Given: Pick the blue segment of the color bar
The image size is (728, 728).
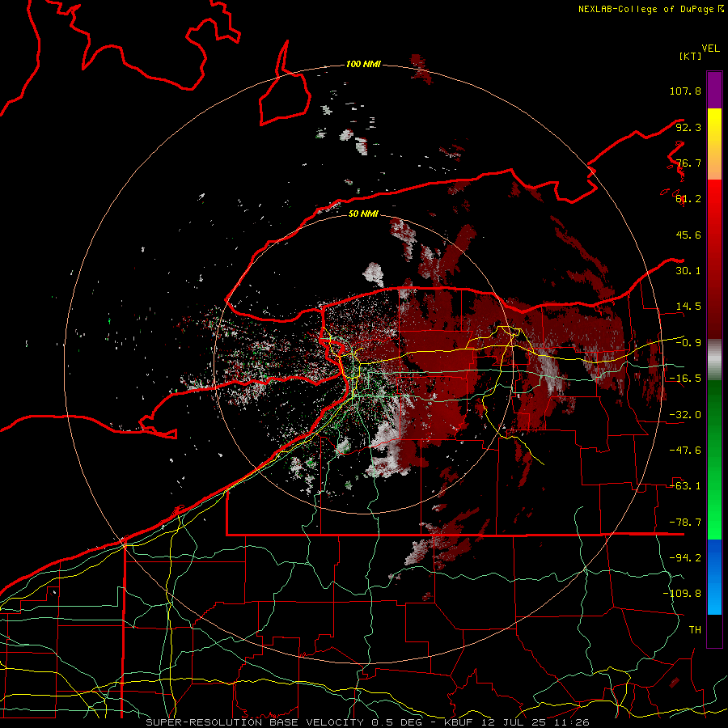Looking at the screenshot, I should tap(714, 577).
